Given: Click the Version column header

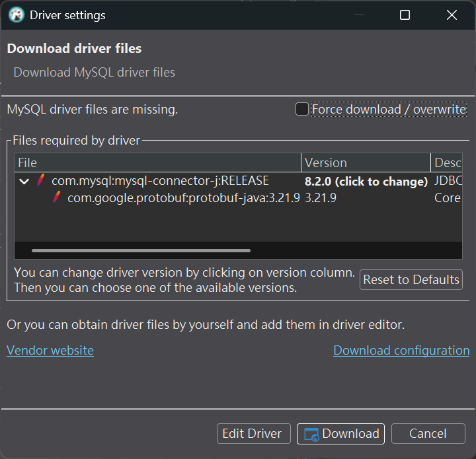Looking at the screenshot, I should click(x=366, y=163).
